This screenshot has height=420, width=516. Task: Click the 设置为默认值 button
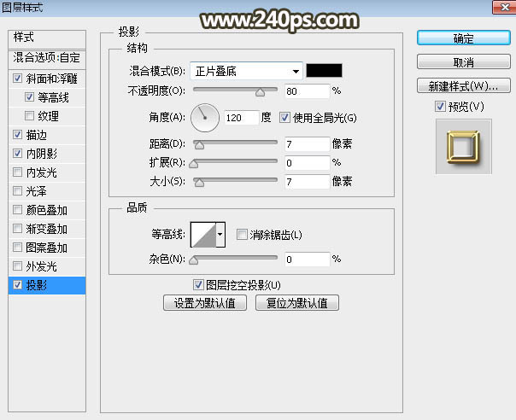click(x=205, y=303)
